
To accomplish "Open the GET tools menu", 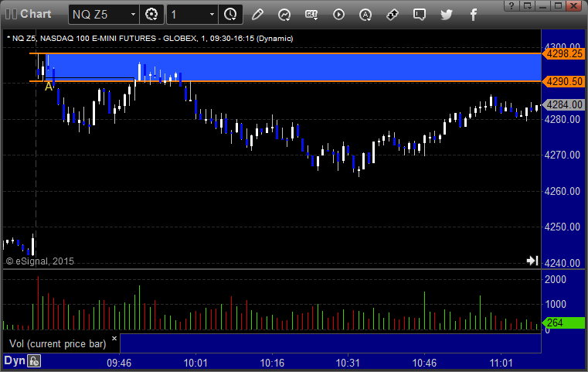I will pyautogui.click(x=311, y=15).
